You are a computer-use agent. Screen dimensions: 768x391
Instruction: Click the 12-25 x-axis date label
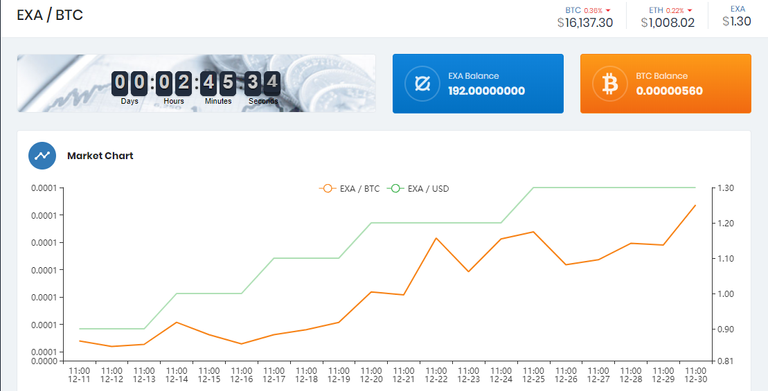[533, 375]
